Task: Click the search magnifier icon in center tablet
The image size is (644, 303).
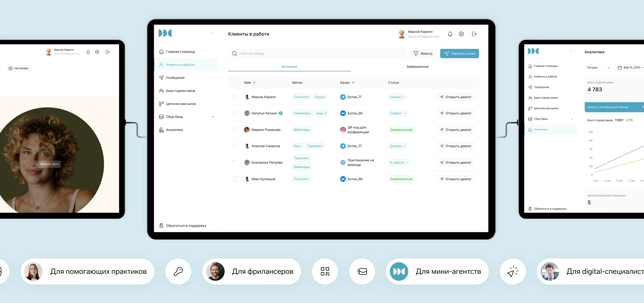Action: point(234,54)
